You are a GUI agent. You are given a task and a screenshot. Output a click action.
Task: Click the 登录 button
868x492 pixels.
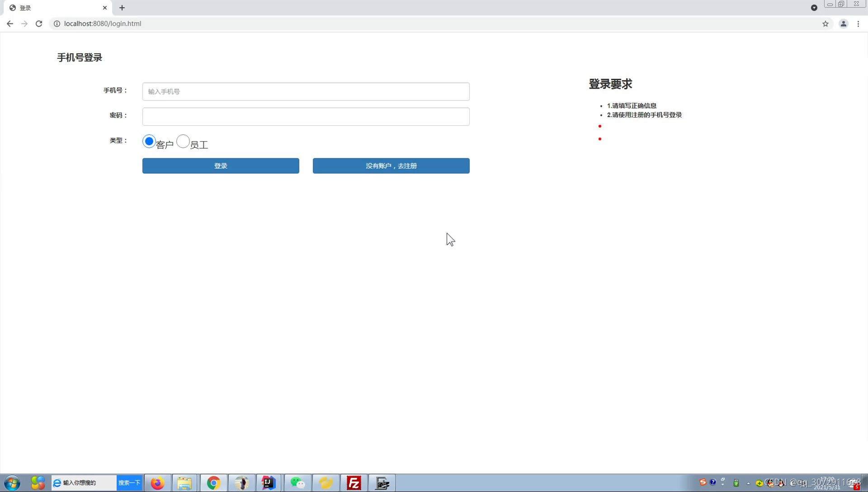point(221,166)
